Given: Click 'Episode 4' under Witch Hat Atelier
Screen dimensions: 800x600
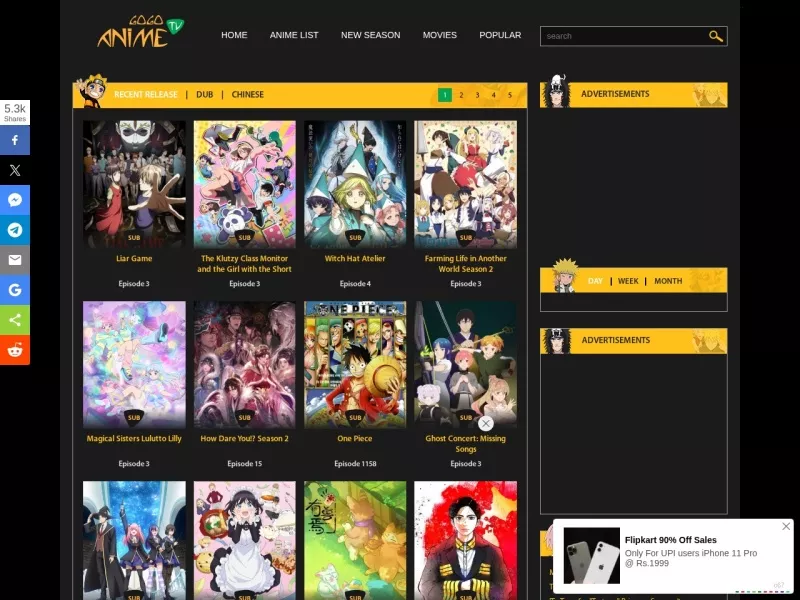Looking at the screenshot, I should [355, 284].
